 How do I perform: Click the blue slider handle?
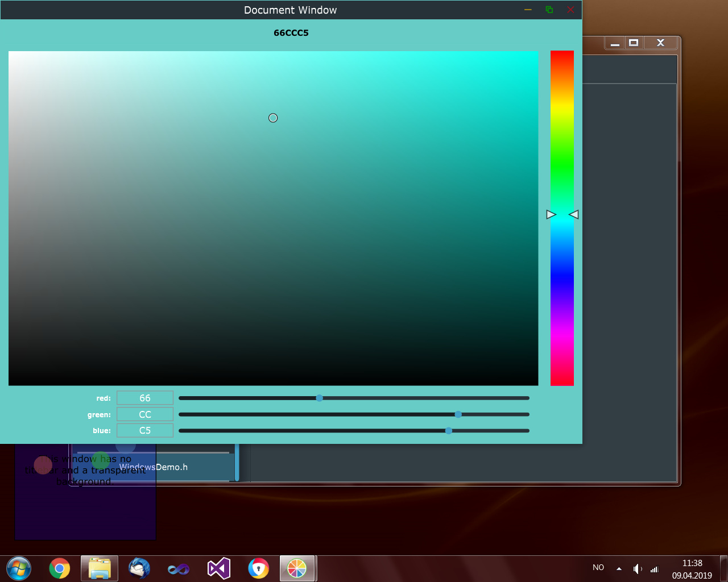click(449, 431)
